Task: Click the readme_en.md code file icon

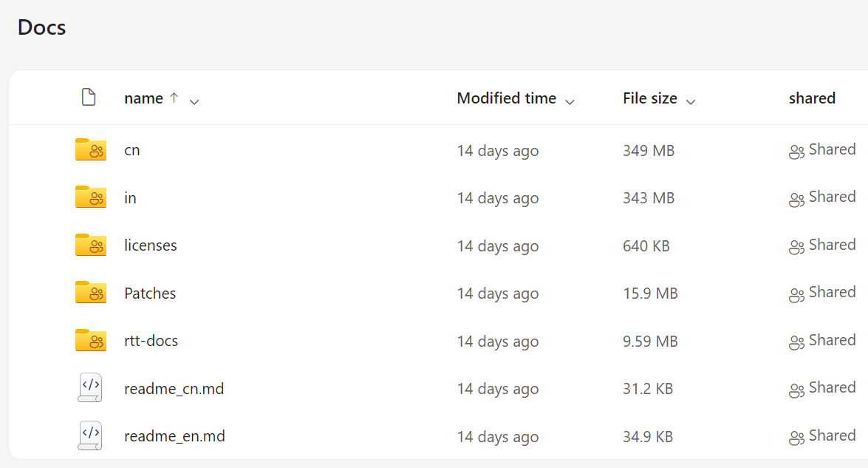Action: 90,436
